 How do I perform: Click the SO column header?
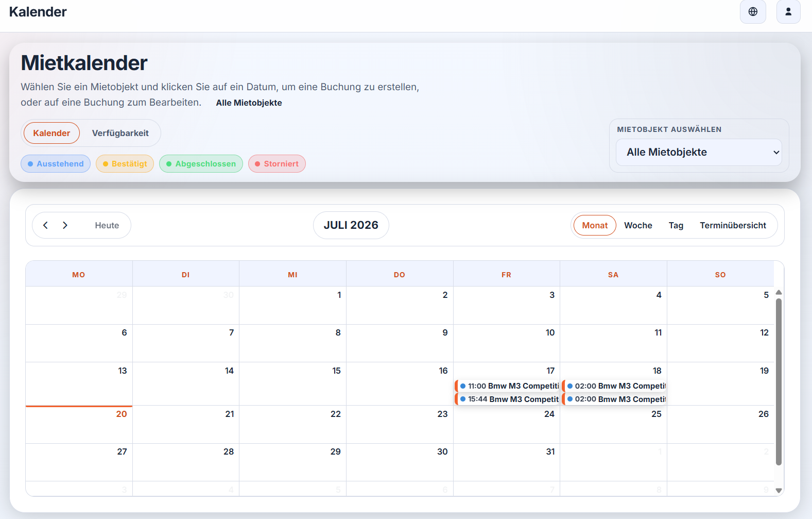click(x=720, y=275)
